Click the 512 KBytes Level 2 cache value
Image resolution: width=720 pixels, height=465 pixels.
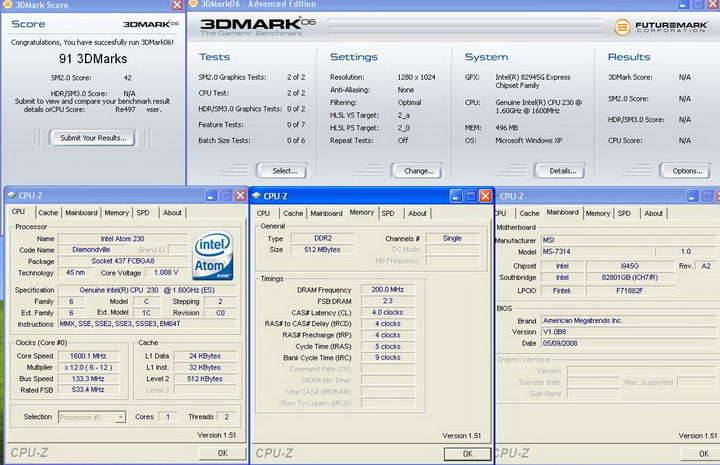click(x=205, y=379)
